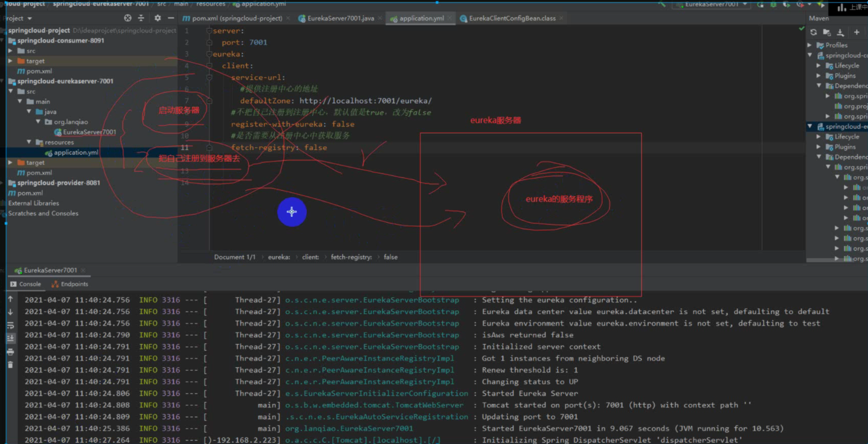Toggle scroll-to-end icon in console toolbar
Image resolution: width=868 pixels, height=444 pixels.
coord(10,339)
